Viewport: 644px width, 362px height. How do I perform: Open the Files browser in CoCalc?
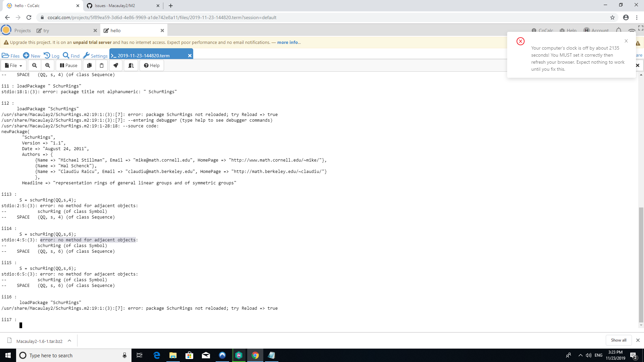point(11,55)
